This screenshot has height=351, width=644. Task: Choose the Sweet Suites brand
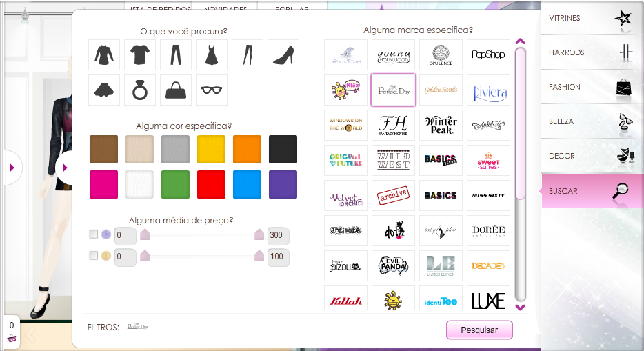[x=488, y=161]
